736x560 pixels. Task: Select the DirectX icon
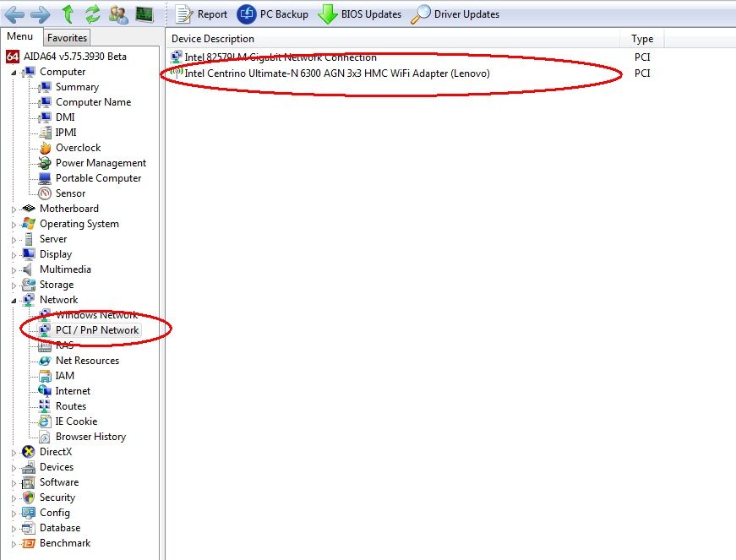pyautogui.click(x=29, y=452)
